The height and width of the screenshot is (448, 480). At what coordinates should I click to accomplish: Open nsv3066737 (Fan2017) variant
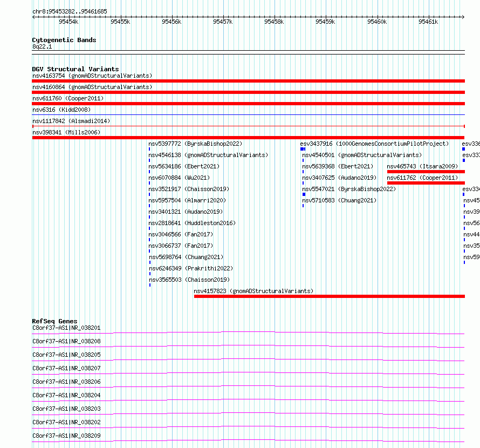[x=181, y=246]
